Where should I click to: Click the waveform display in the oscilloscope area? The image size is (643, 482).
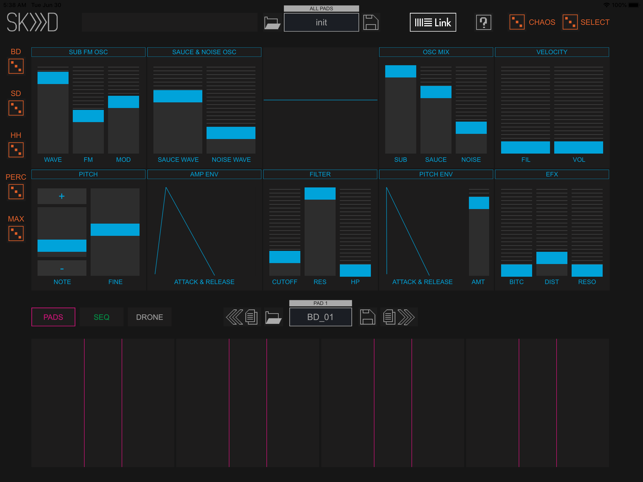click(320, 107)
